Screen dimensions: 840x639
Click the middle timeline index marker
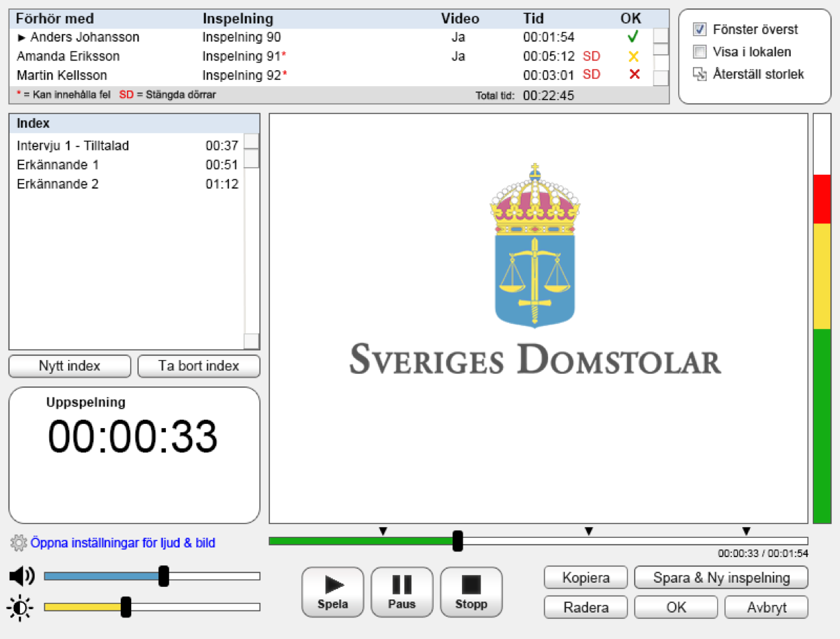point(589,531)
